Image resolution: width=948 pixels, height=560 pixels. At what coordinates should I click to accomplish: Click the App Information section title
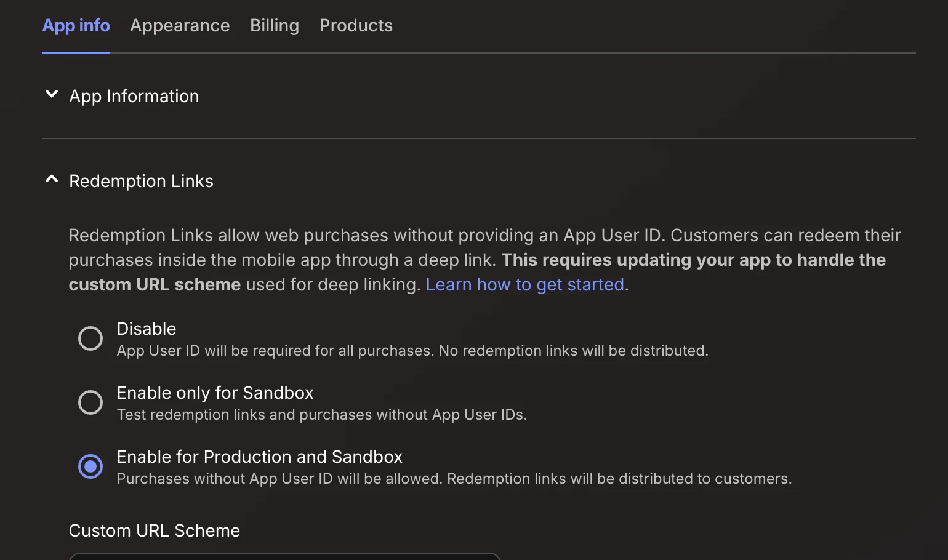pos(134,96)
